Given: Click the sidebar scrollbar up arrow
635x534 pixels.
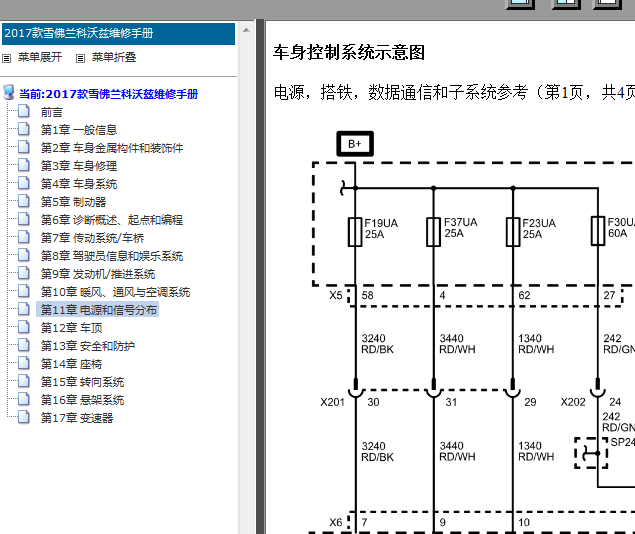Looking at the screenshot, I should pyautogui.click(x=246, y=30).
